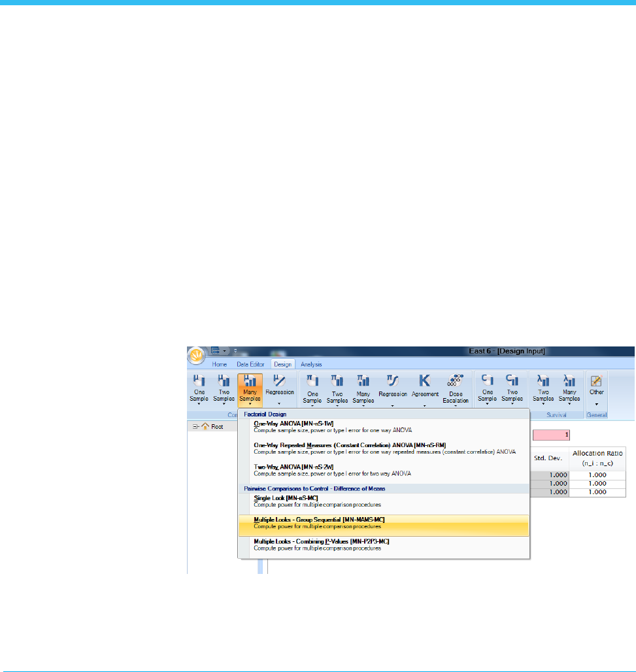Open the Analysis ribbon tab
This screenshot has height=672, width=636.
311,364
